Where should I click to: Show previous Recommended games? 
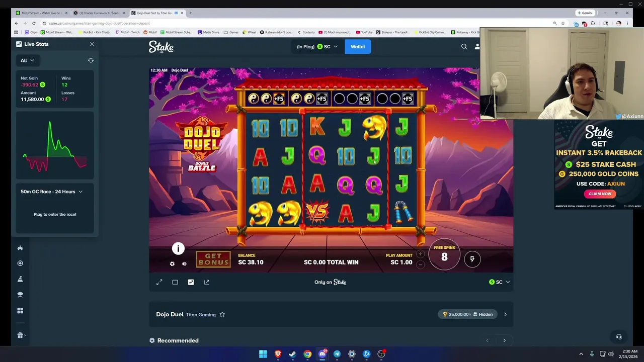pos(487,340)
